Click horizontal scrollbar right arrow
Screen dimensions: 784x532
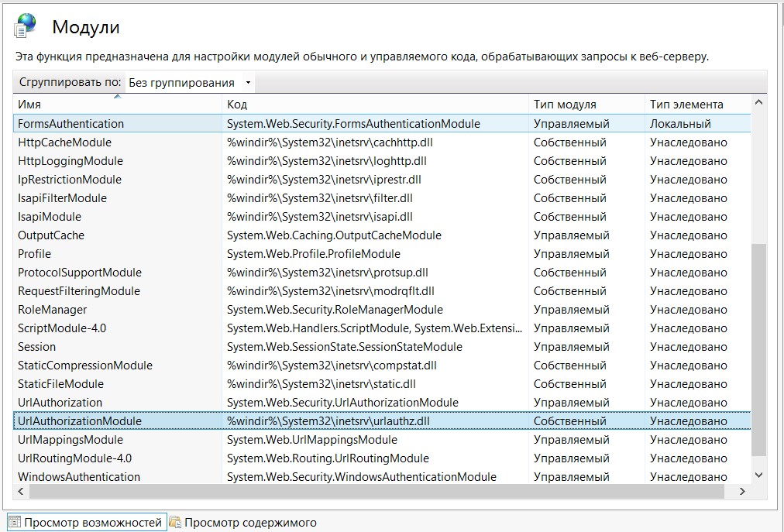coord(742,492)
